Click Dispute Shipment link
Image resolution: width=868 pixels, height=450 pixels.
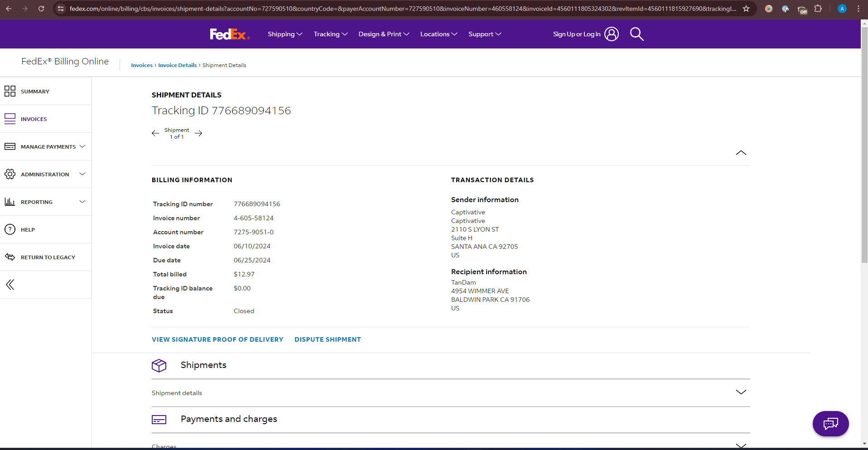tap(328, 339)
